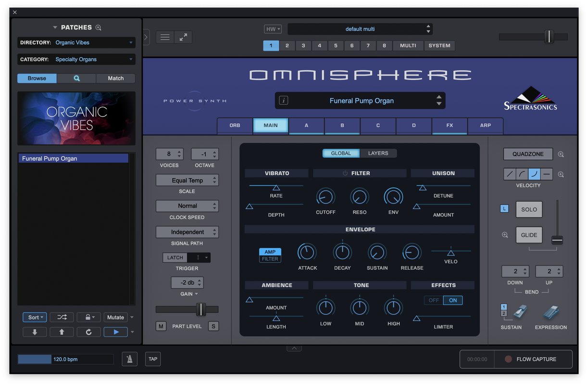Click the refresh patches icon

point(89,332)
